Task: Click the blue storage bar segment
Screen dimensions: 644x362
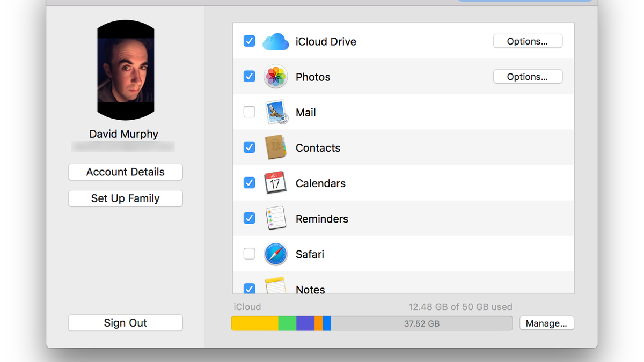Action: pyautogui.click(x=327, y=323)
